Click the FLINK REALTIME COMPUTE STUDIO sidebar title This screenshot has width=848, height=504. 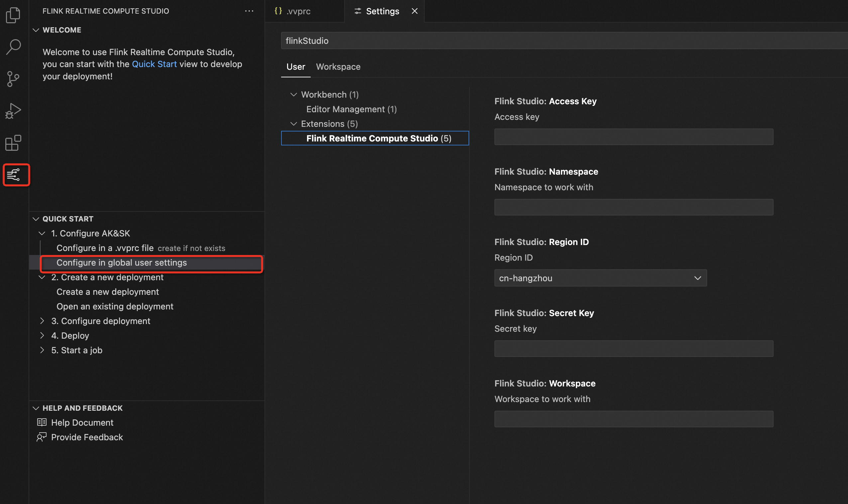click(106, 11)
